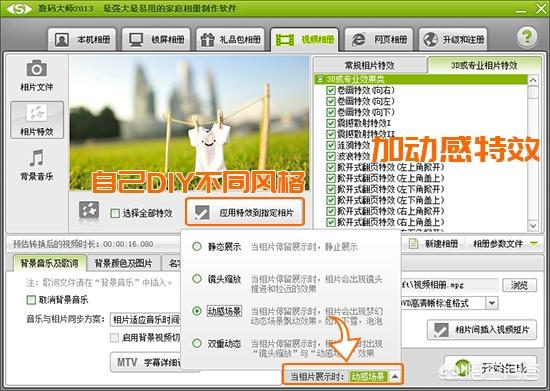The height and width of the screenshot is (391, 550).
Task: Switch to 3D或专业相片特效 tab
Action: (x=484, y=65)
